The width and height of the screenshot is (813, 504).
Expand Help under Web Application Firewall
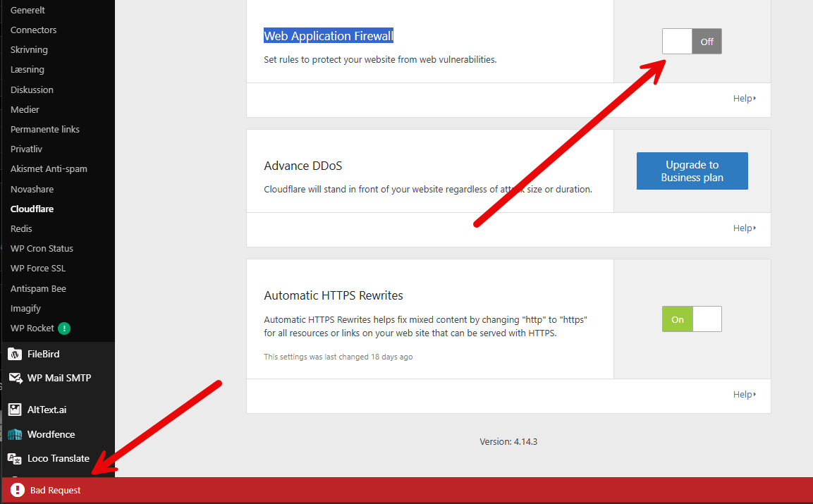(x=744, y=99)
